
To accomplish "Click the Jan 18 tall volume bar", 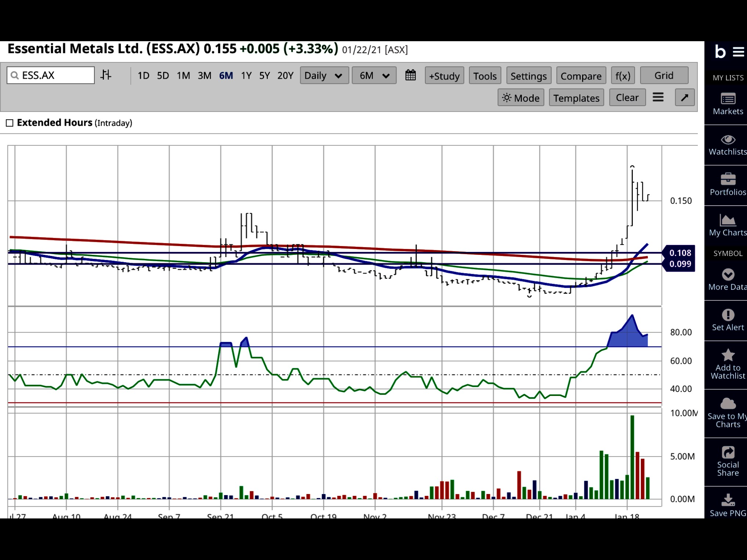I will [632, 457].
